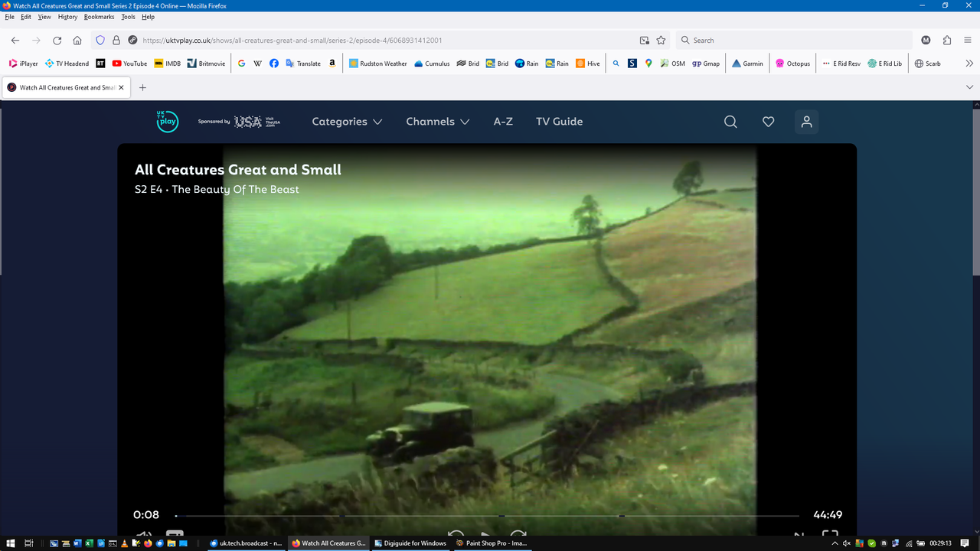Open the View menu

tap(44, 17)
